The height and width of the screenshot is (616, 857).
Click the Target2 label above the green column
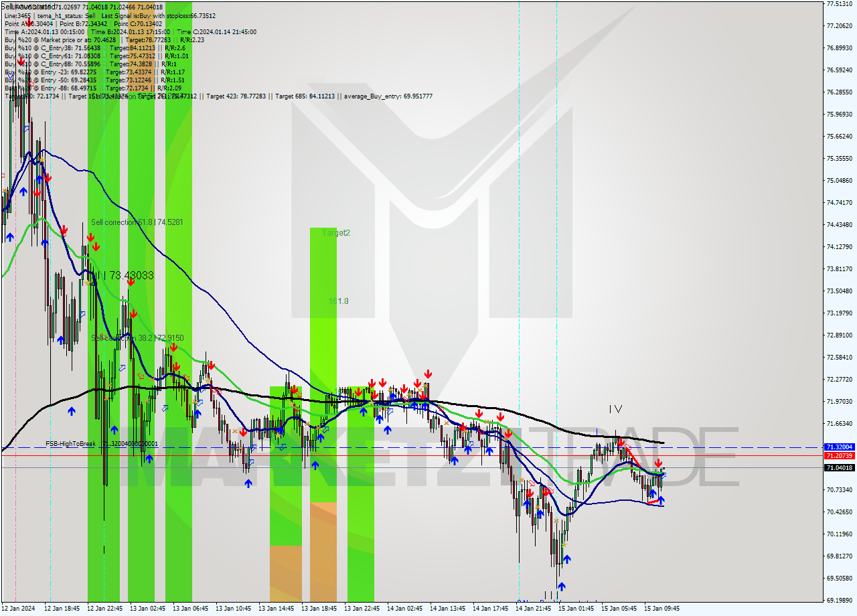(336, 233)
